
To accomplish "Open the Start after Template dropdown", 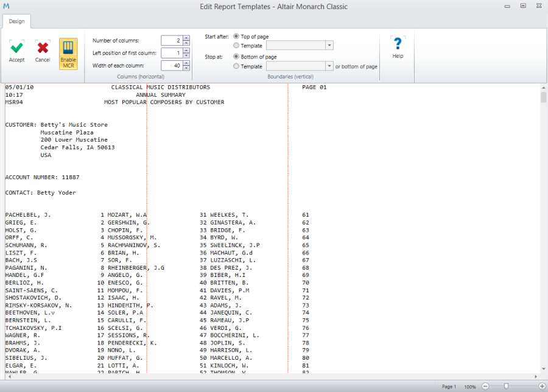I will (x=329, y=46).
